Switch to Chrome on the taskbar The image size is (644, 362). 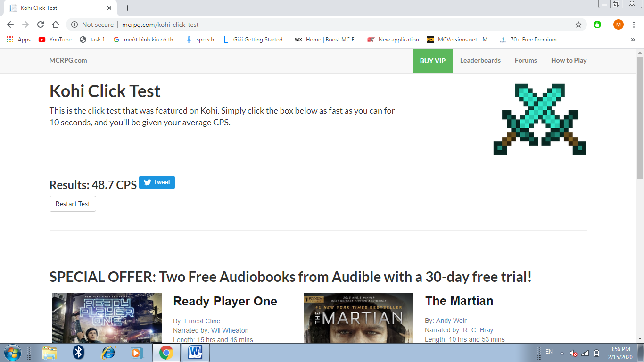166,353
